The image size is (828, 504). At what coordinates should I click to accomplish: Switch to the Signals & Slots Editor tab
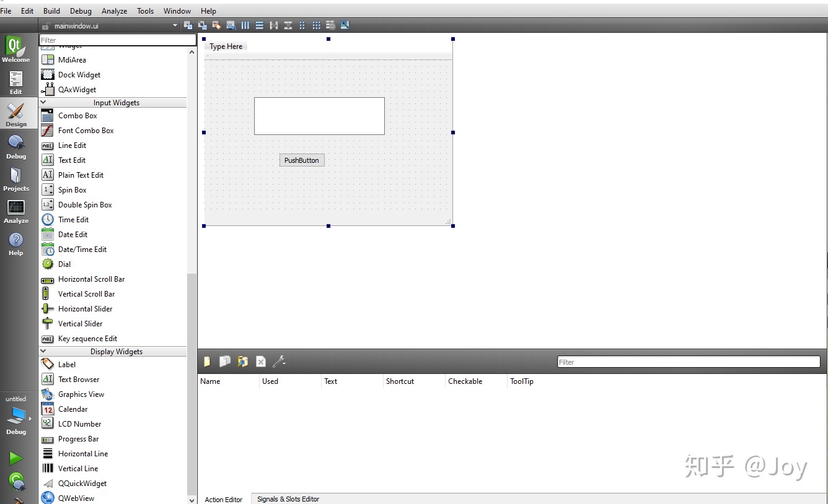(288, 499)
